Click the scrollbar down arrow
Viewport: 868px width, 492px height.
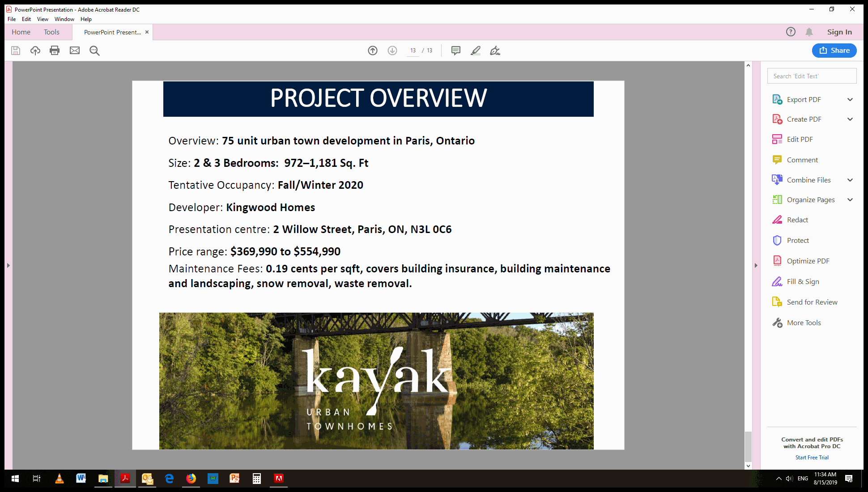point(748,466)
